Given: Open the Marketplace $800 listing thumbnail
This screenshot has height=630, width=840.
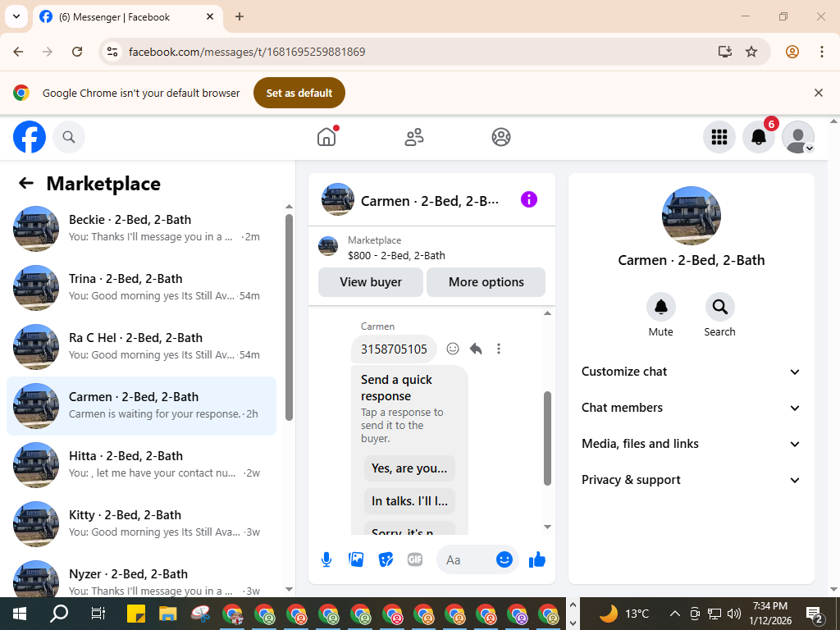Looking at the screenshot, I should point(328,246).
